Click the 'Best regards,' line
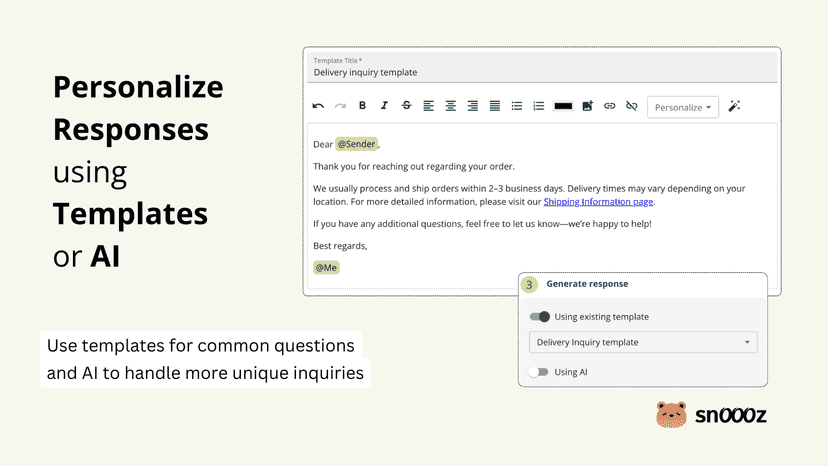The height and width of the screenshot is (466, 828). (340, 246)
